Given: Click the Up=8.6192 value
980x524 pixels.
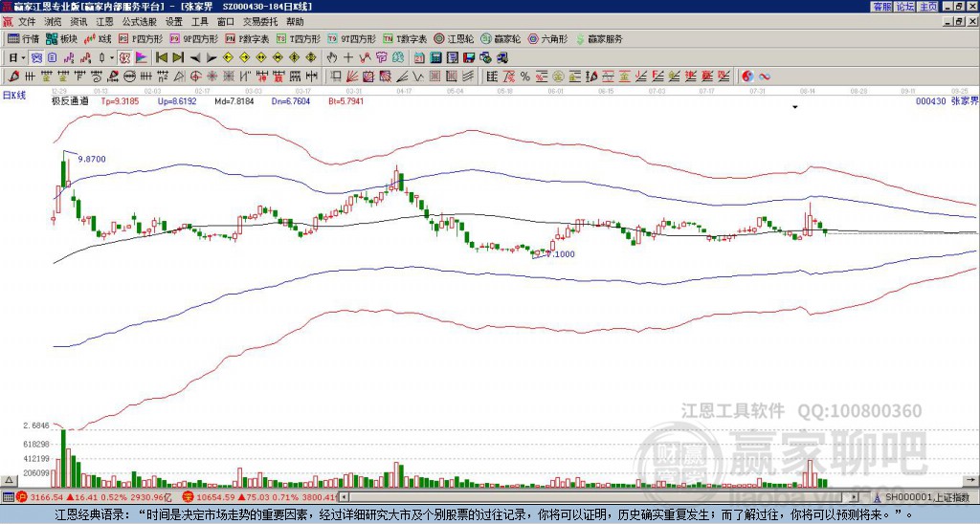Looking at the screenshot, I should 177,101.
